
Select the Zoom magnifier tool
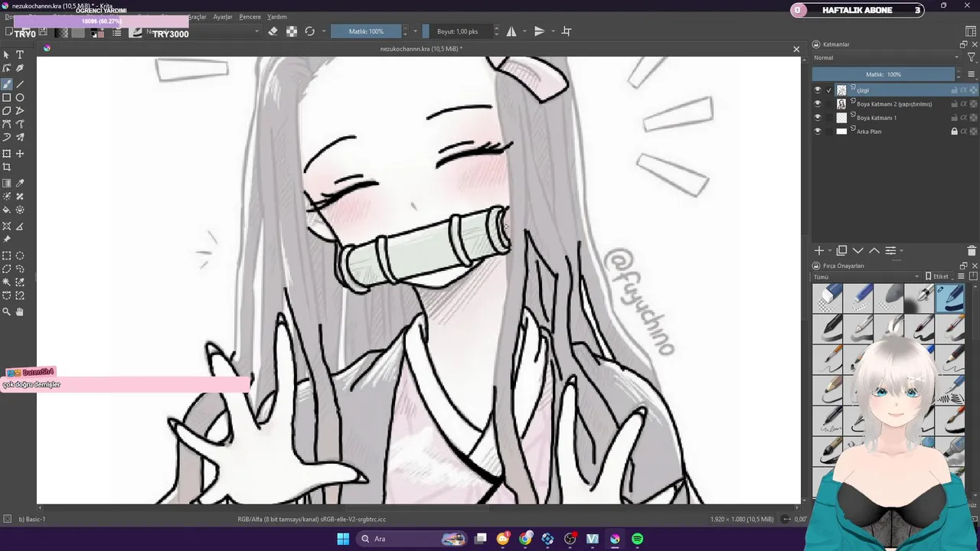(x=7, y=312)
